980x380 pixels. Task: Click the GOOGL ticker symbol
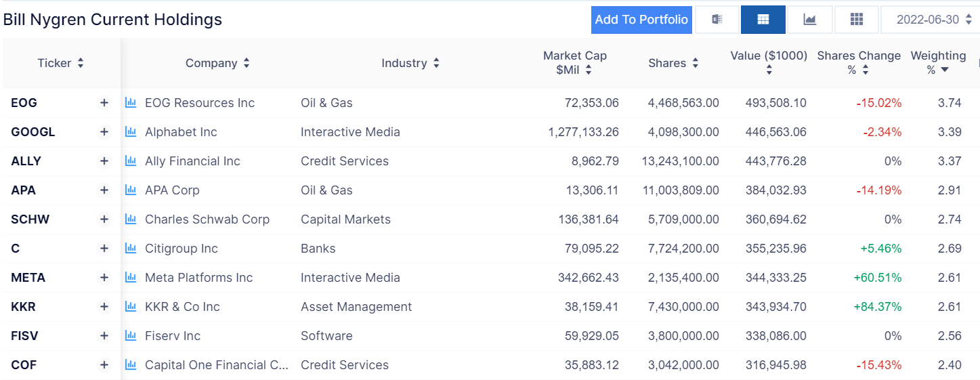pyautogui.click(x=33, y=132)
